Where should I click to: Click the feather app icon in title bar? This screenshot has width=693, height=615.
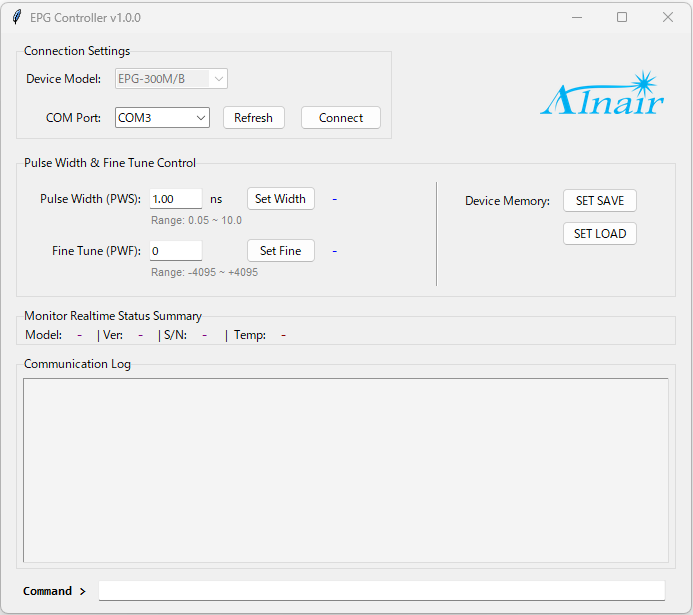[x=17, y=18]
